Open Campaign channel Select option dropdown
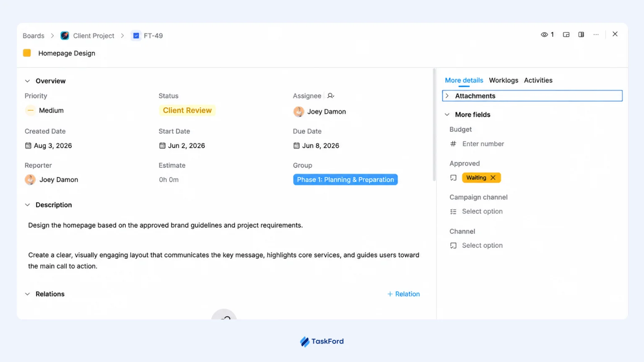Screen dimensions: 644x362 [482, 212]
